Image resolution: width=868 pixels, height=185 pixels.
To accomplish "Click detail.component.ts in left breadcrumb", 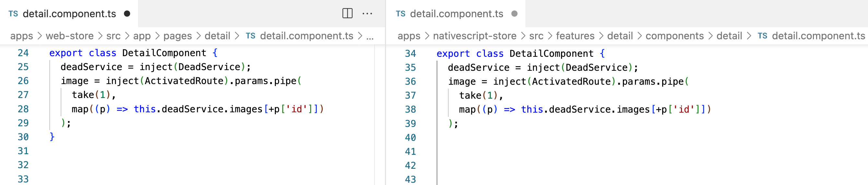I will pyautogui.click(x=307, y=36).
